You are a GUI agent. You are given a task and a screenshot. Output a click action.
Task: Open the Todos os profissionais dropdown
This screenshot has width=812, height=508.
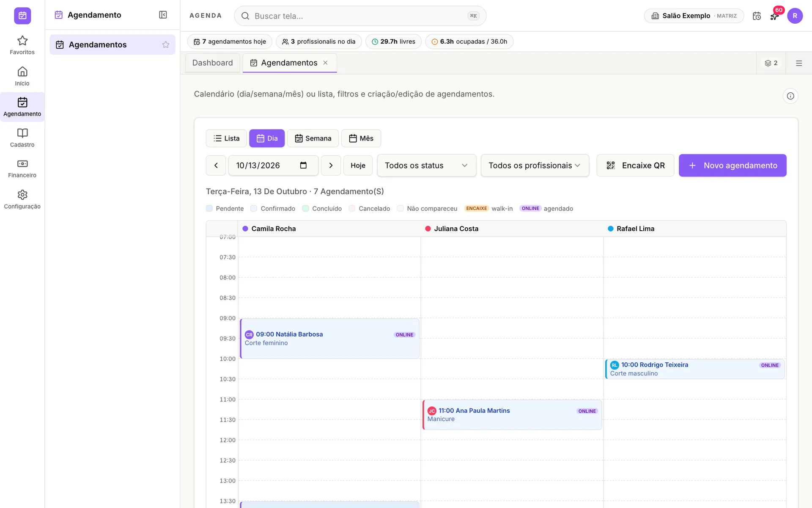[x=535, y=166]
